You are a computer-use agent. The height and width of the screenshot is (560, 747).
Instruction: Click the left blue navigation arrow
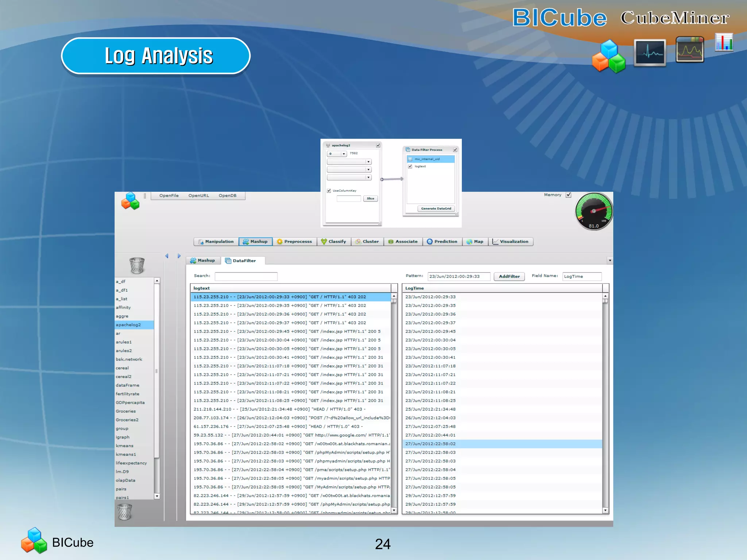[167, 256]
